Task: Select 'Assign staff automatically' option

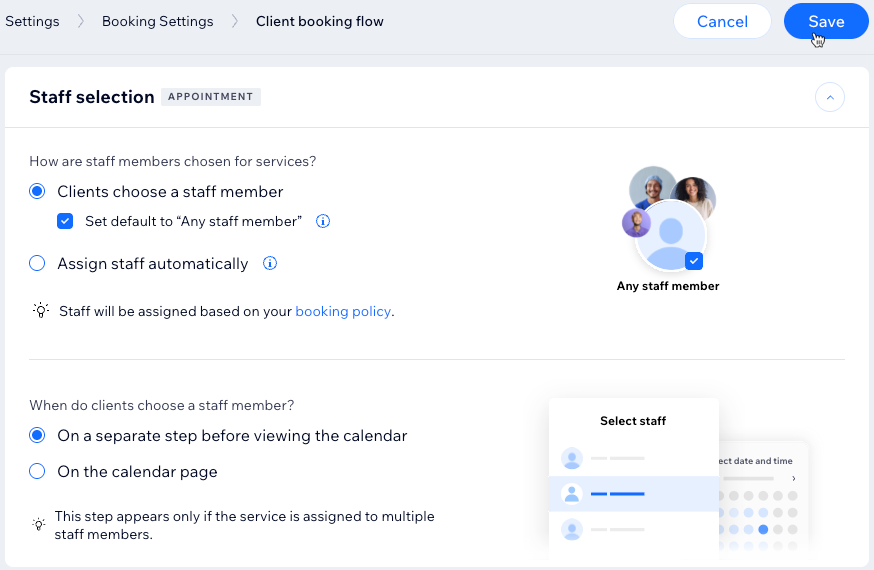Action: coord(37,264)
